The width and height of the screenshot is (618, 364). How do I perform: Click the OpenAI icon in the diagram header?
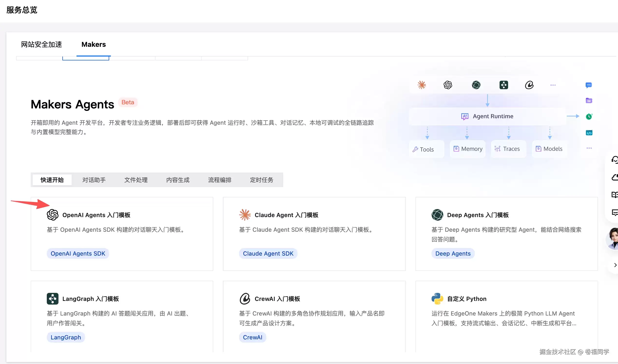[x=448, y=85]
